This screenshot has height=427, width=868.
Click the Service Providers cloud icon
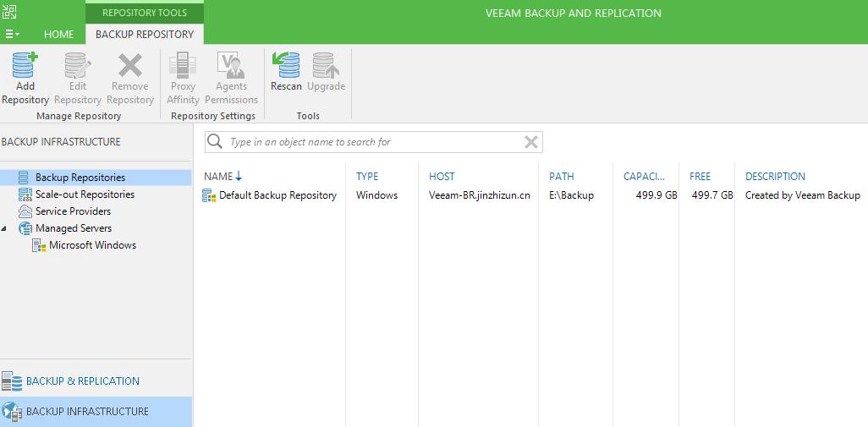[25, 211]
